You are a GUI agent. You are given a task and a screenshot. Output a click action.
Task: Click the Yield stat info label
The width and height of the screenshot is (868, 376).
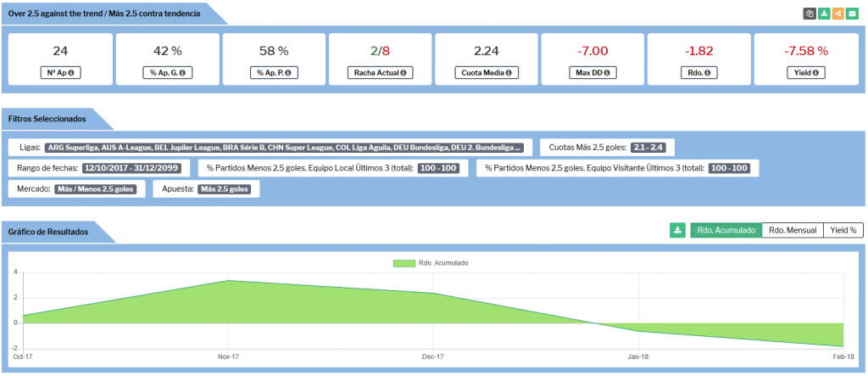tap(805, 73)
